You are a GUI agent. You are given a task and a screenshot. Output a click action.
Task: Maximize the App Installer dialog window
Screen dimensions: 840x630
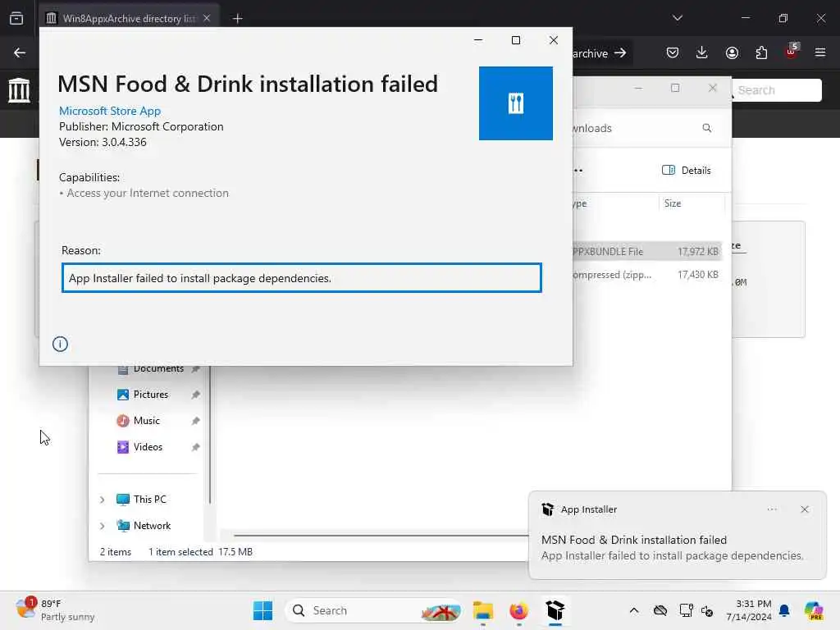516,40
